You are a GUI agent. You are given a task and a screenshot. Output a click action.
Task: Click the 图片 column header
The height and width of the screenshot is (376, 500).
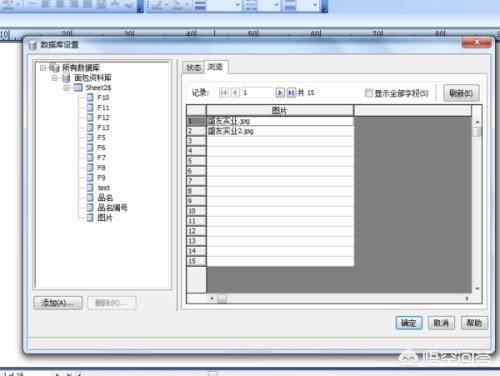[280, 111]
